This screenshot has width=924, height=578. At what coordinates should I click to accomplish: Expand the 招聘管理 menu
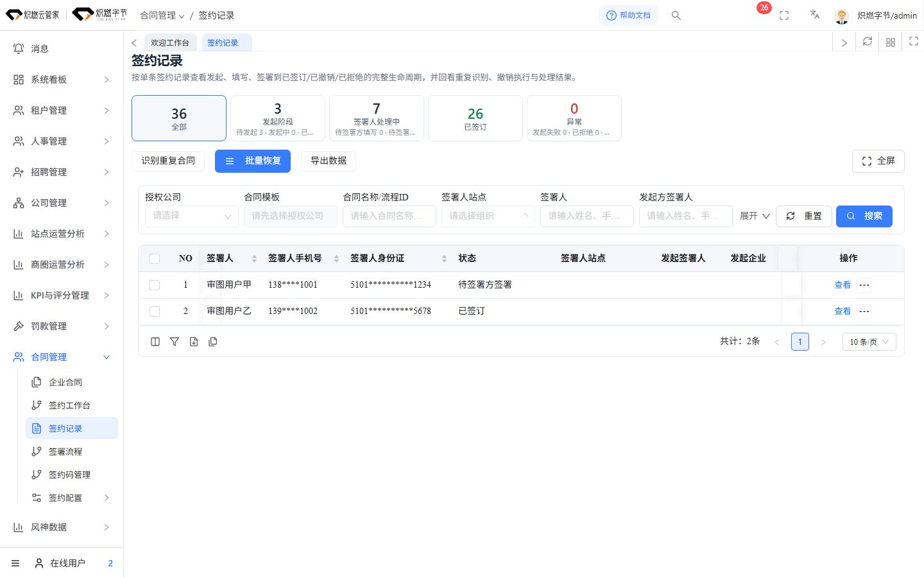coord(62,172)
